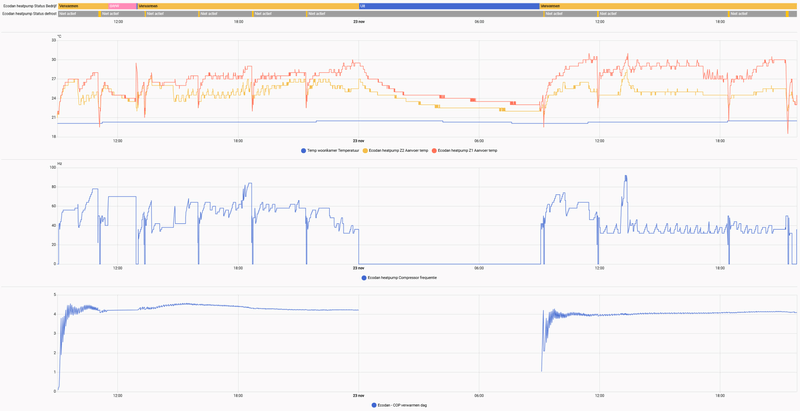Click the 23 nov date label under the compressor frequency chart

click(x=359, y=268)
